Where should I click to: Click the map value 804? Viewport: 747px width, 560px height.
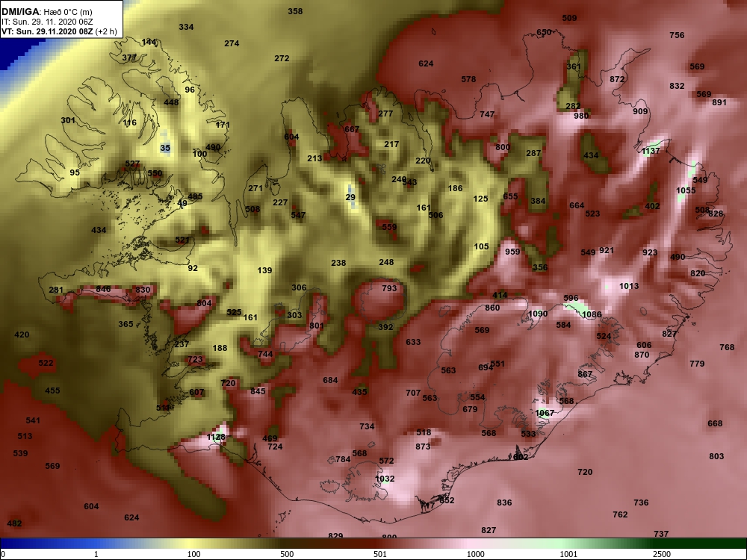coord(204,303)
